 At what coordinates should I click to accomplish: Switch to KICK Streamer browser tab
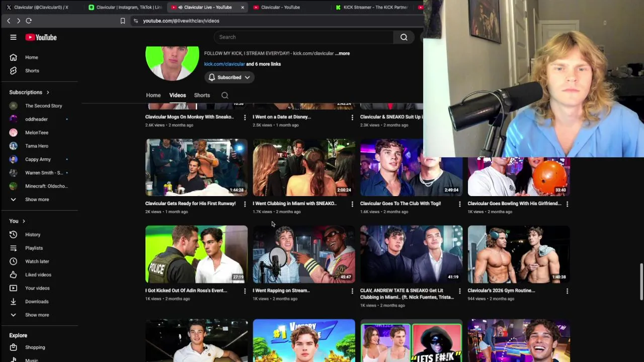tap(375, 7)
